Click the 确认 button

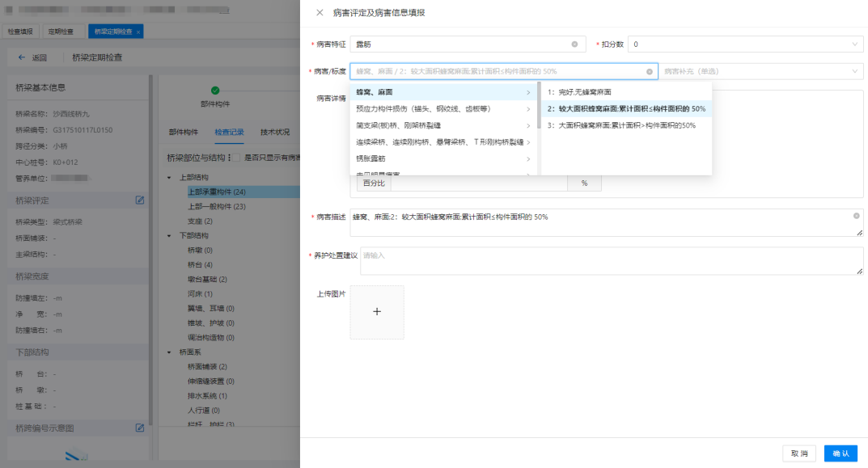click(840, 453)
